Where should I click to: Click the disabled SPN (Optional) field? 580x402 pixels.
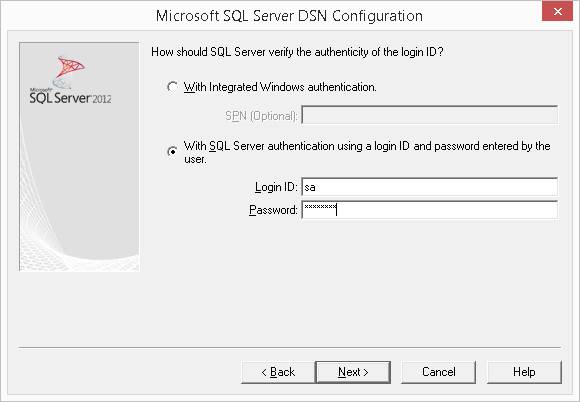[x=429, y=115]
